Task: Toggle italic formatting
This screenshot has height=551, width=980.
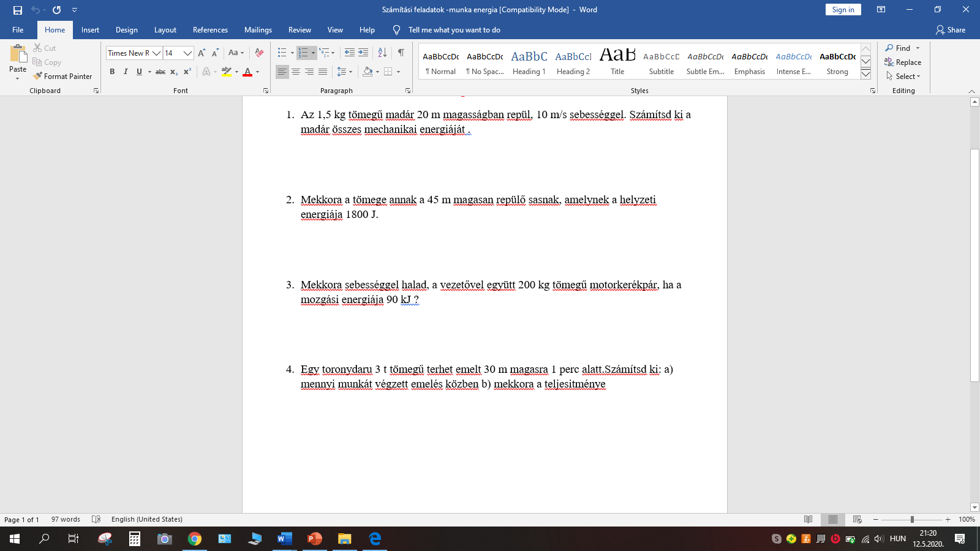Action: [126, 72]
